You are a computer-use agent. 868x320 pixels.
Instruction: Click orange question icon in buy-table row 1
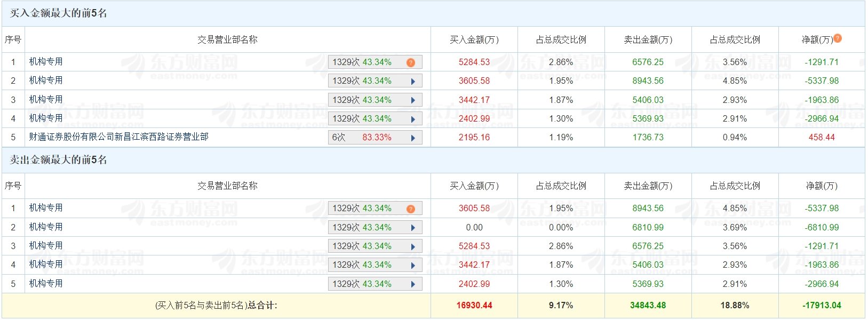411,62
